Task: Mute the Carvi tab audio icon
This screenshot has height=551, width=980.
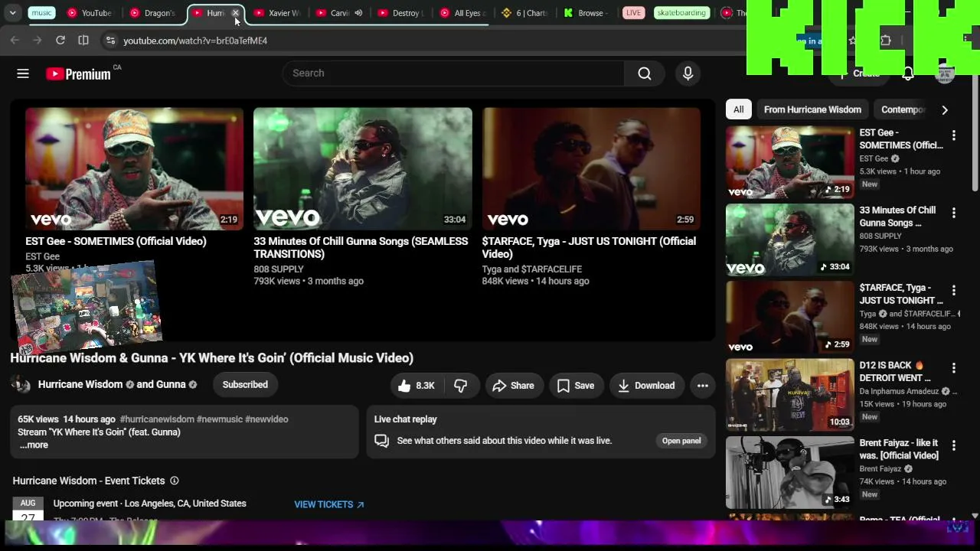Action: (x=358, y=13)
